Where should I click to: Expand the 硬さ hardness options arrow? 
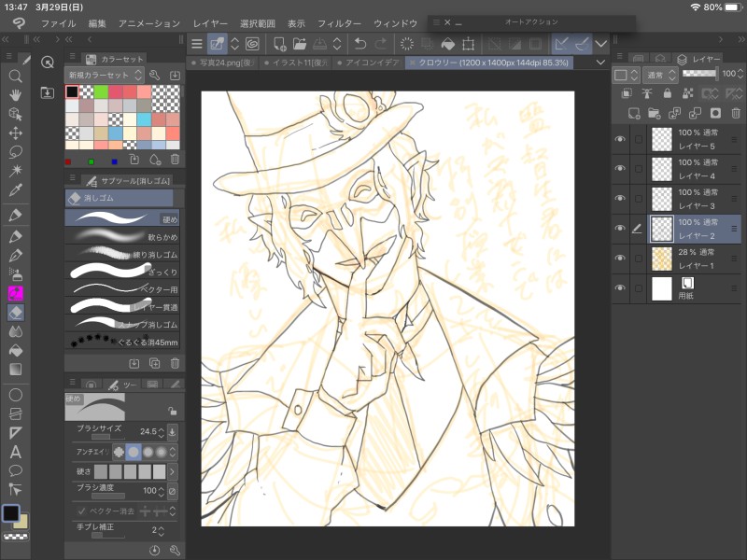[172, 471]
